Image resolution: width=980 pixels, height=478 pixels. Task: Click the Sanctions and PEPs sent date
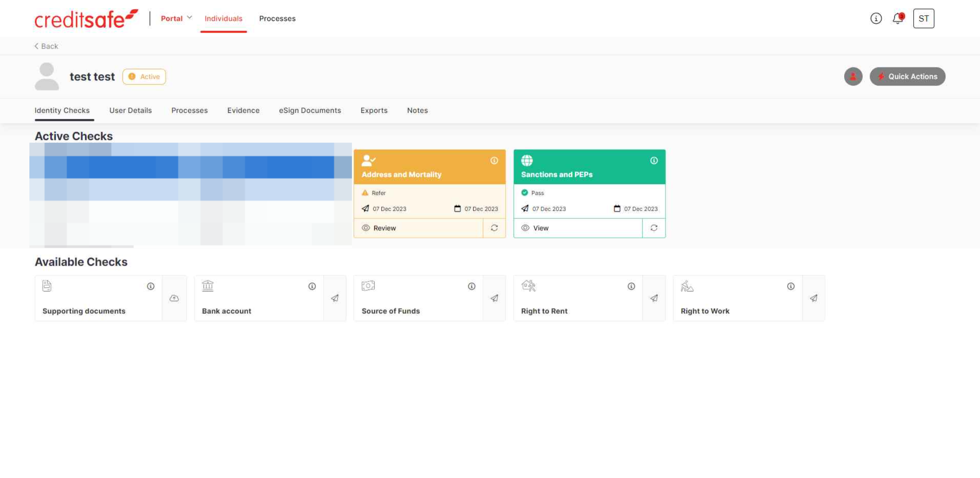click(x=543, y=209)
